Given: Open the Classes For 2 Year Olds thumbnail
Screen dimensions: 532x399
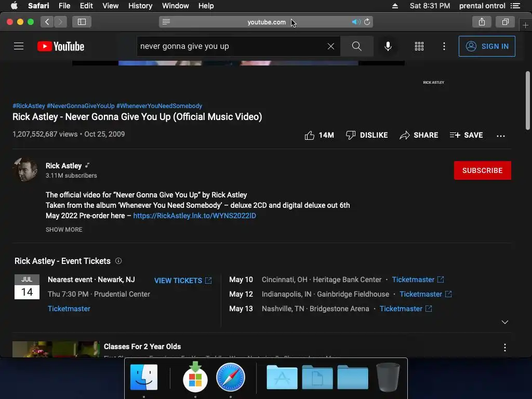Looking at the screenshot, I should [x=56, y=349].
